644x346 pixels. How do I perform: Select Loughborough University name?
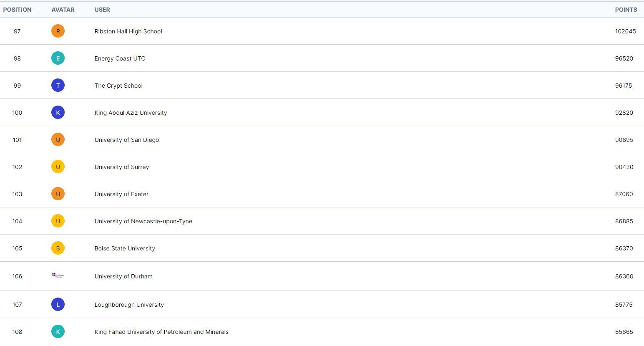click(x=129, y=305)
